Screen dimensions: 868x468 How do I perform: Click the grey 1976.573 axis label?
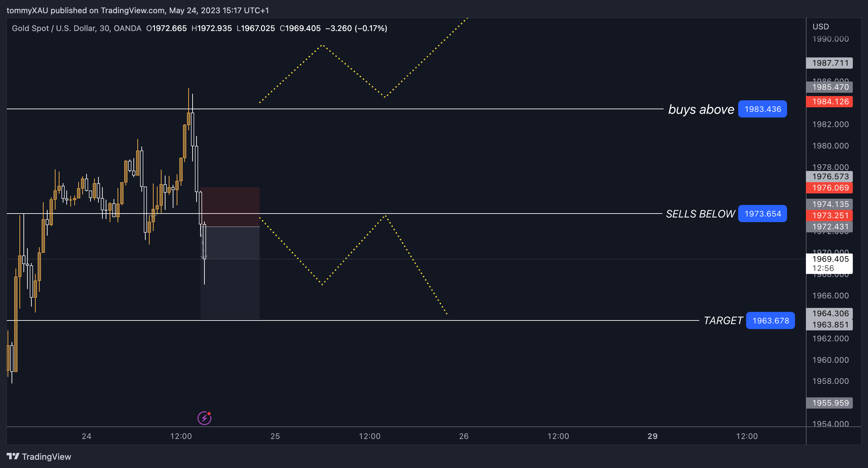point(829,177)
